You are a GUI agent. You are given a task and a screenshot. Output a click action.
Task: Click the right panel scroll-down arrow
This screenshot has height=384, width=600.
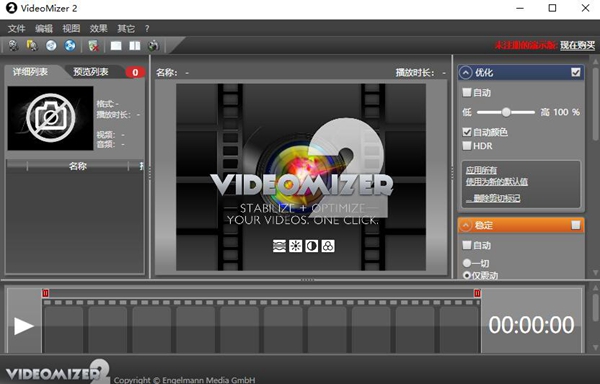coord(595,273)
